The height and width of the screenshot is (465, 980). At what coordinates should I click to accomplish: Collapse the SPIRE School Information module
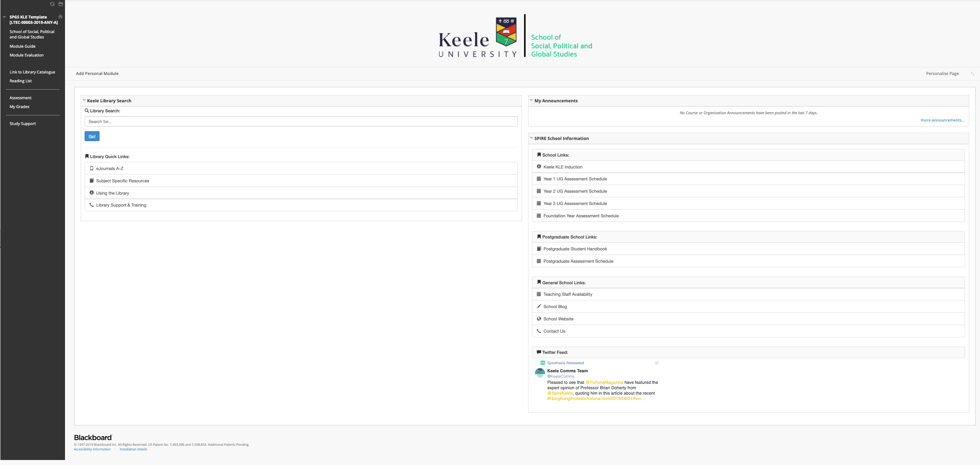tap(532, 138)
